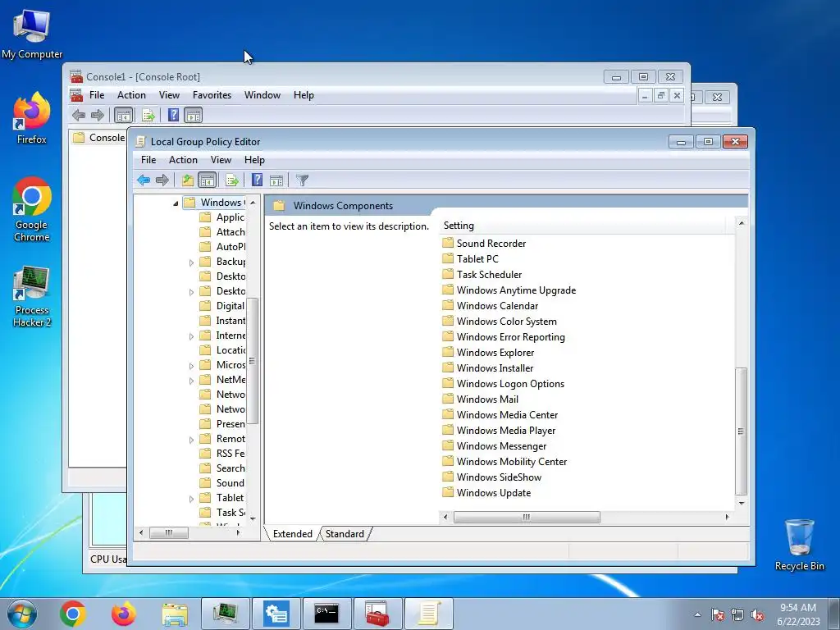Click the settings list horizontal scrollbar right arrow
Screen dimensions: 840x630
click(727, 517)
